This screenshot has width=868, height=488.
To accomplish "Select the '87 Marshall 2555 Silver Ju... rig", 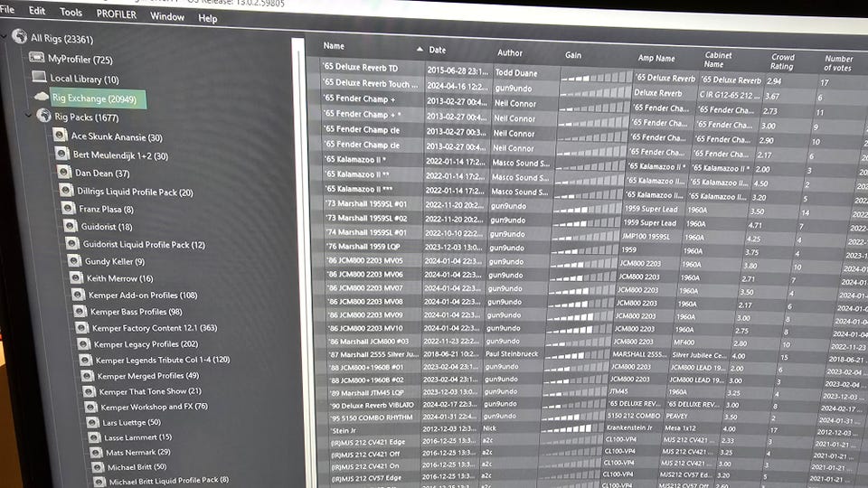I will point(373,354).
